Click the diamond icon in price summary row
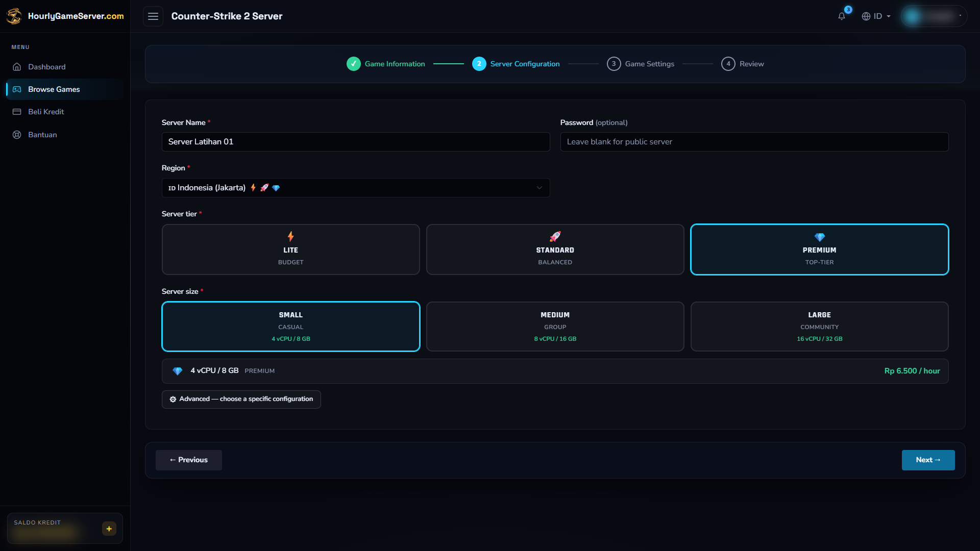Image resolution: width=980 pixels, height=551 pixels. (178, 371)
